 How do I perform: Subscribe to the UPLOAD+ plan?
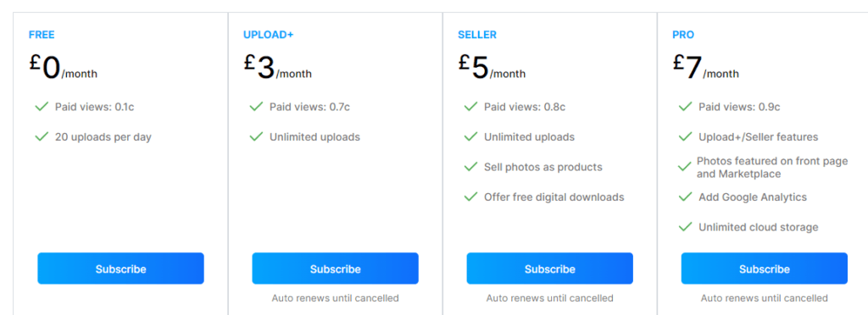[335, 268]
